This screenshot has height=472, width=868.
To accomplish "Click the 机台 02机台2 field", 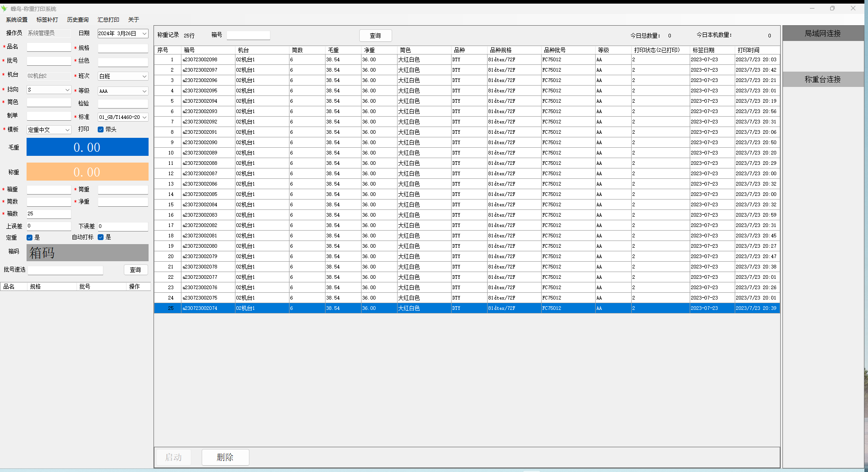I will (x=49, y=76).
